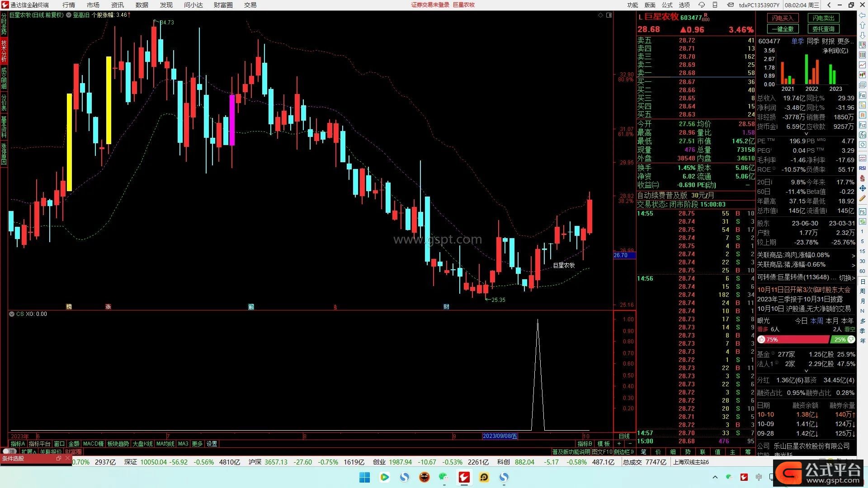Select 同季 in the financial mini chart
This screenshot has height=488, width=868.
click(813, 41)
